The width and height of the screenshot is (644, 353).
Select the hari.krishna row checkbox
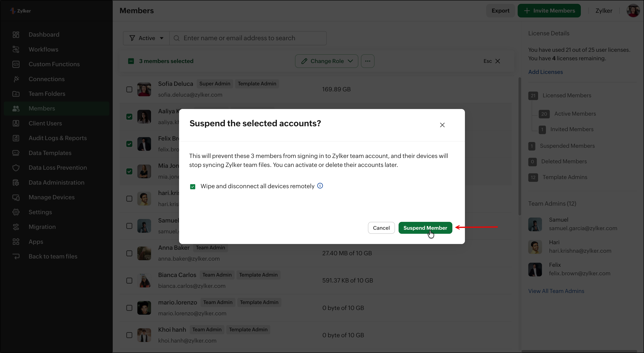pos(129,199)
